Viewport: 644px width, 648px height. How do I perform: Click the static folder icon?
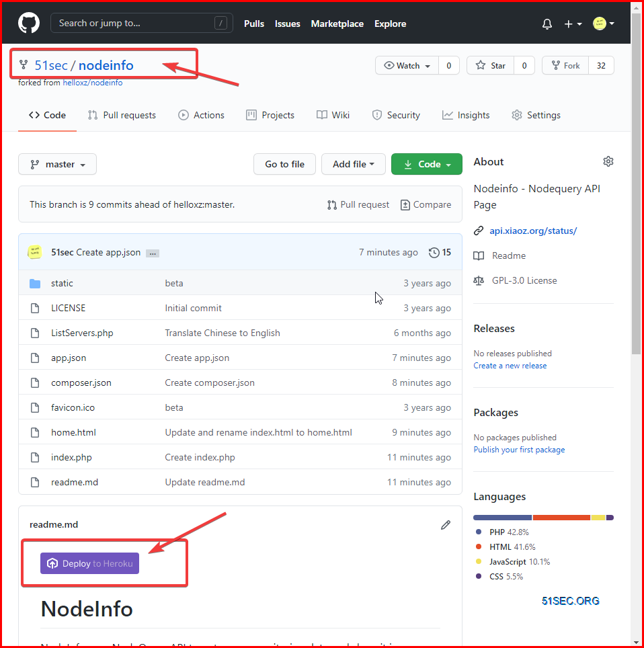(35, 284)
